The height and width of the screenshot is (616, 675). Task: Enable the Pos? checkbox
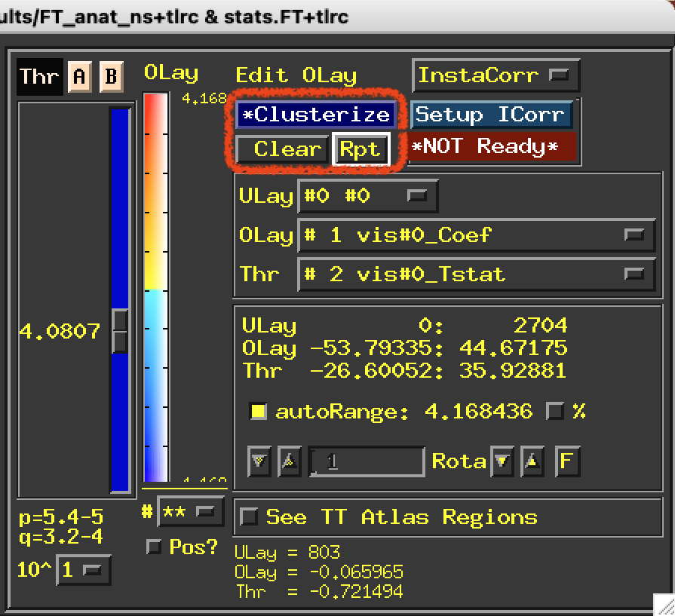(x=154, y=547)
